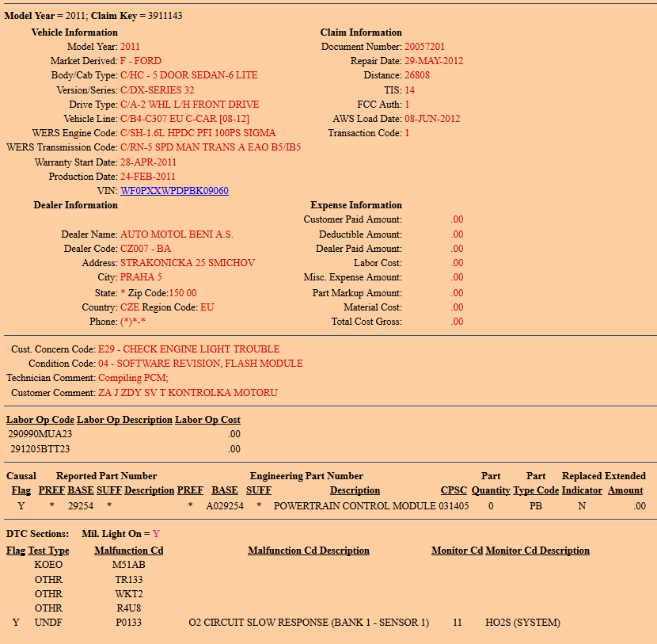Click the Replaced Indicator column header
The height and width of the screenshot is (644, 657).
[582, 490]
